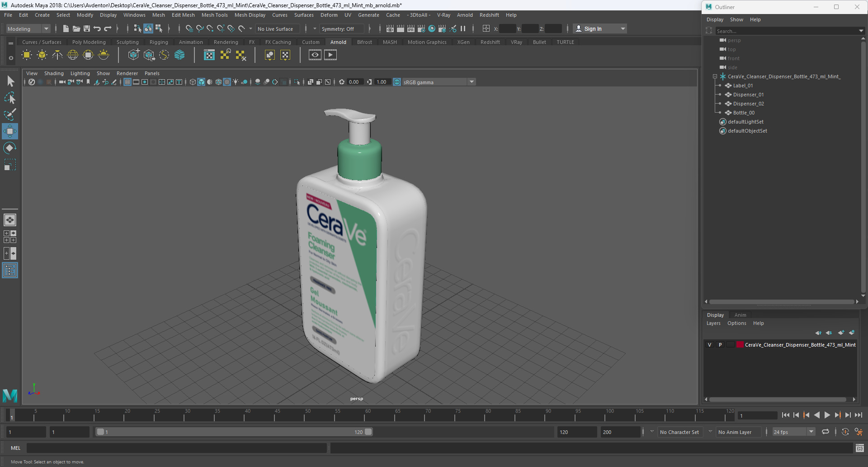Click the playback range slider bar
This screenshot has height=467, width=868.
point(234,432)
